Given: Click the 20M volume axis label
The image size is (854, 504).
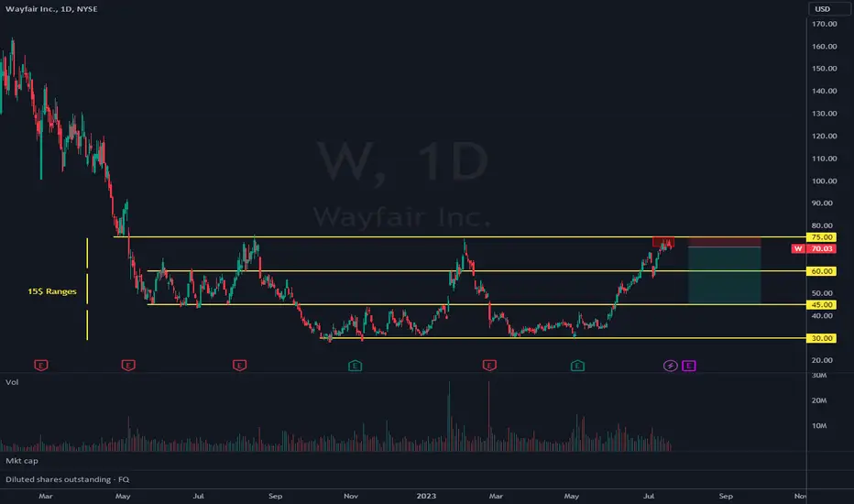Looking at the screenshot, I should coord(819,400).
